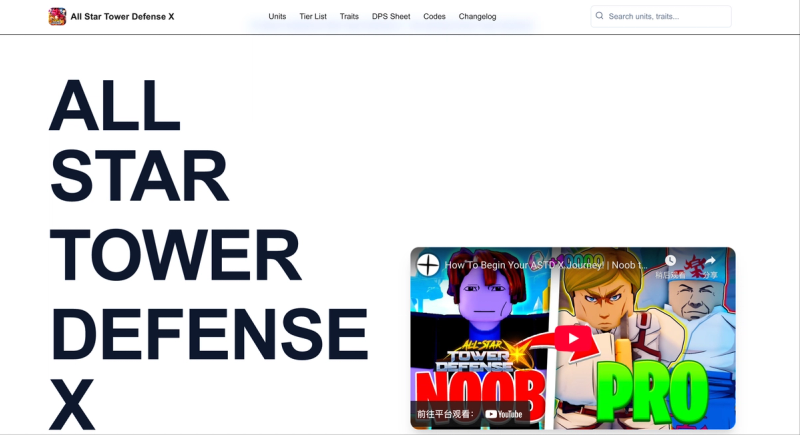Open the Units page
Screen dimensions: 800x435
tap(277, 16)
